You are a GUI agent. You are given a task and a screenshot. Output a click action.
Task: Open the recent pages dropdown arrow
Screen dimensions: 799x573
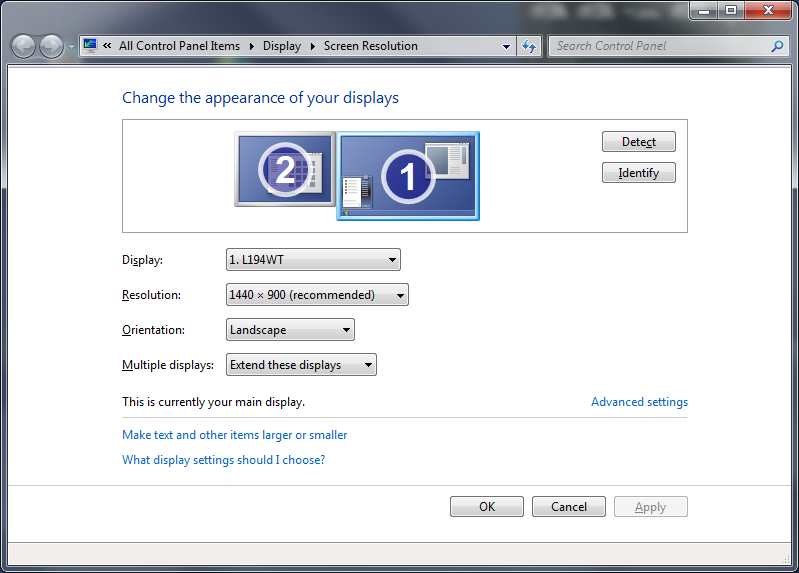pos(71,47)
